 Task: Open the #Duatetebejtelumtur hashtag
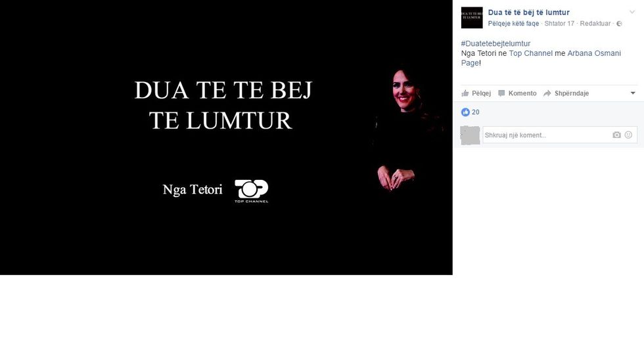[x=495, y=43]
